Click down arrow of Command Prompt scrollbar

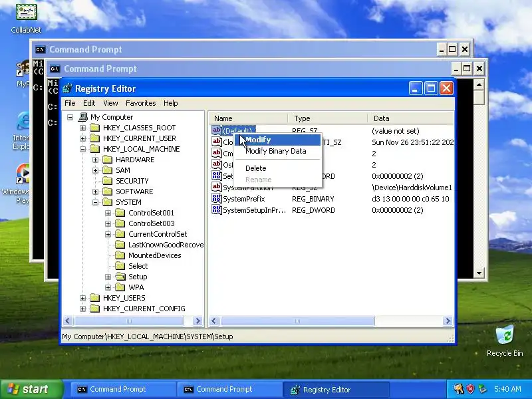[479, 273]
